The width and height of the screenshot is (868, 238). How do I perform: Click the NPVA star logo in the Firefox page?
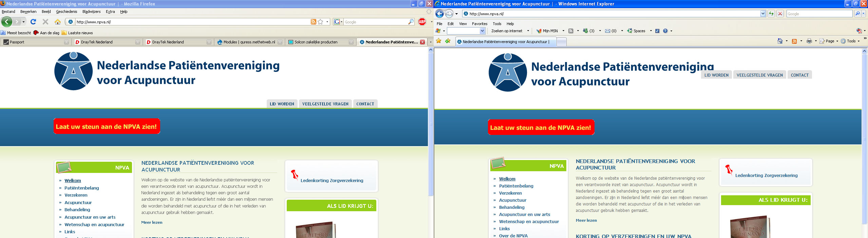coord(73,71)
